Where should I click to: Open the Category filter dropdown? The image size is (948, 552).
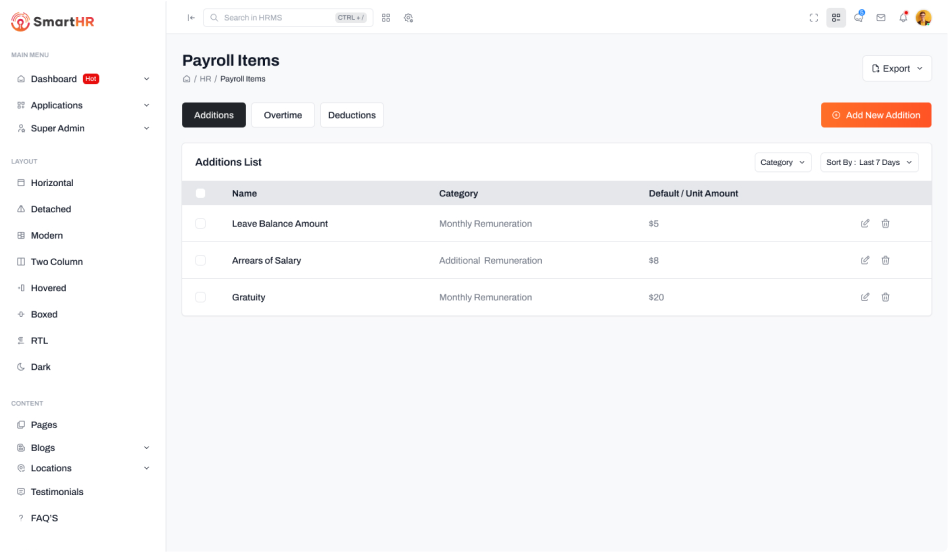pyautogui.click(x=782, y=162)
